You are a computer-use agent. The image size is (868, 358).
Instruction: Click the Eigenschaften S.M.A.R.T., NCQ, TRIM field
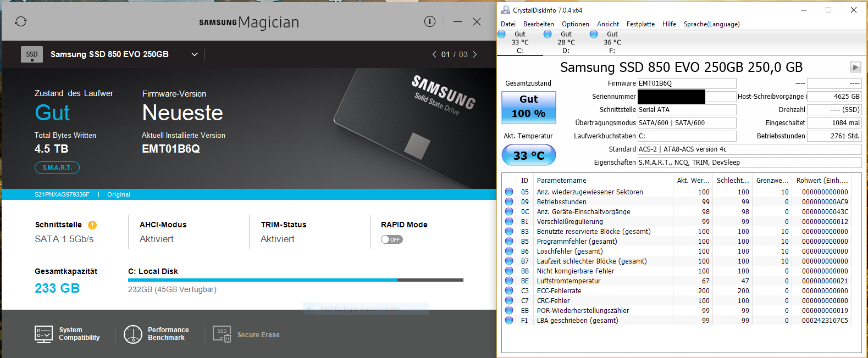(749, 163)
